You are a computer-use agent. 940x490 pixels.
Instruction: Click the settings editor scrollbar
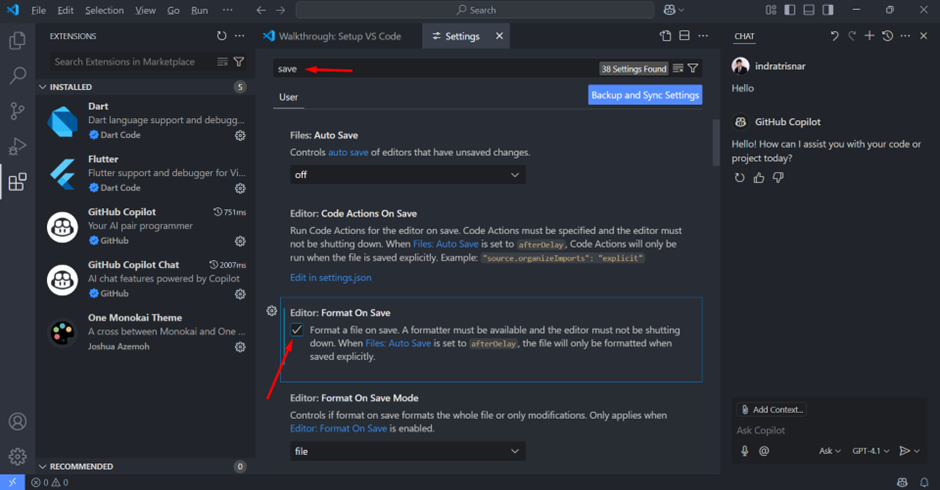(x=715, y=143)
